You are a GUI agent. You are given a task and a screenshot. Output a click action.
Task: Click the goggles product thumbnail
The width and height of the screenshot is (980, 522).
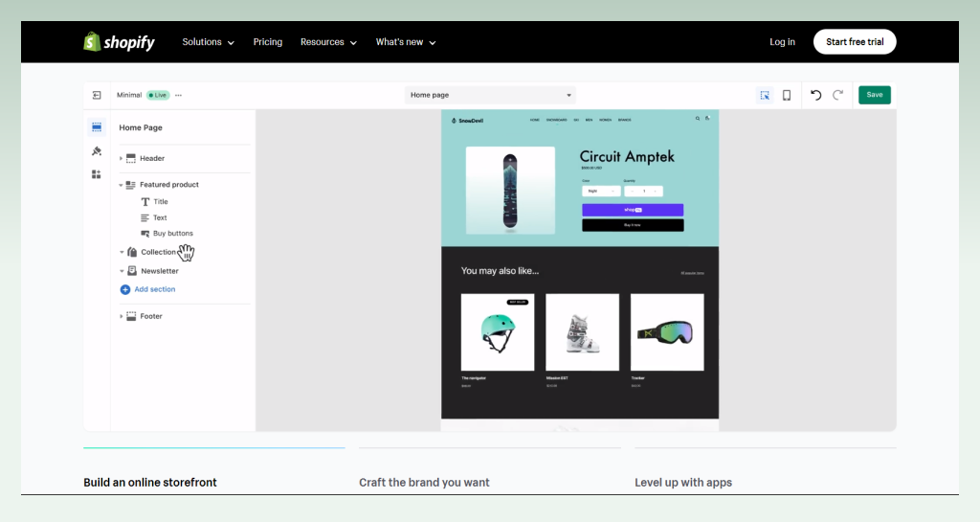pos(667,332)
